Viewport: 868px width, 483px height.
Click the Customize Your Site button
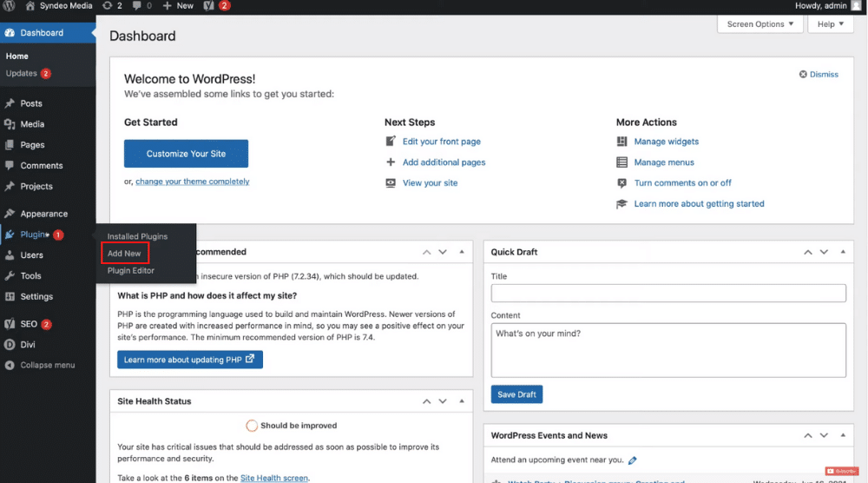(x=186, y=154)
